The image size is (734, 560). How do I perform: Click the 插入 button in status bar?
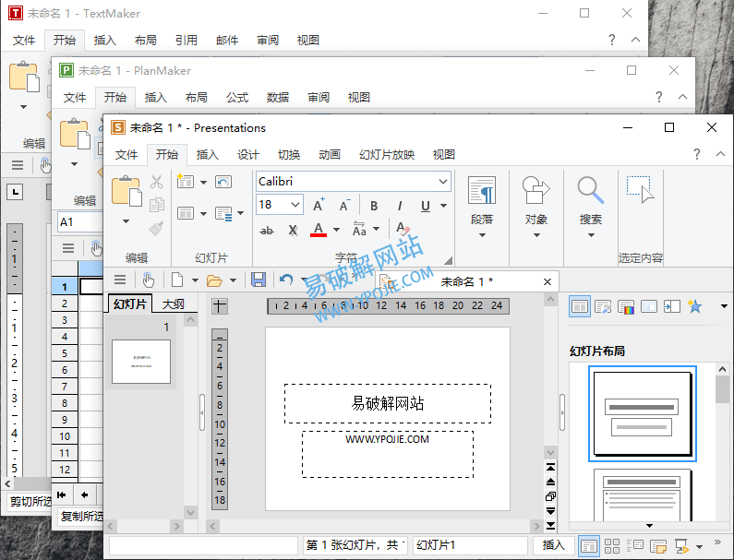pos(553,545)
